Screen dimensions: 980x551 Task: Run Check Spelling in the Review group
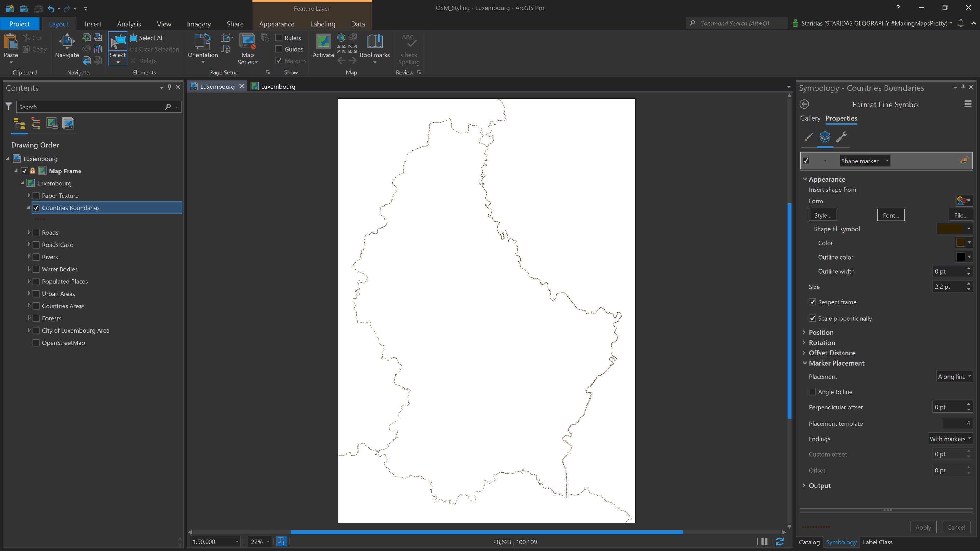pyautogui.click(x=408, y=49)
